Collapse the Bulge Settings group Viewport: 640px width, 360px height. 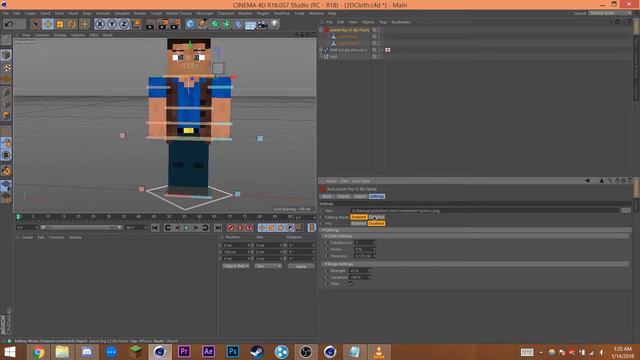pyautogui.click(x=326, y=264)
